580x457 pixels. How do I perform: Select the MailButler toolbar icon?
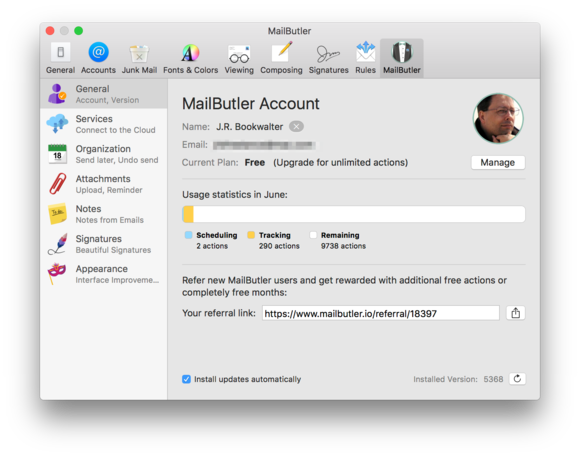[402, 58]
